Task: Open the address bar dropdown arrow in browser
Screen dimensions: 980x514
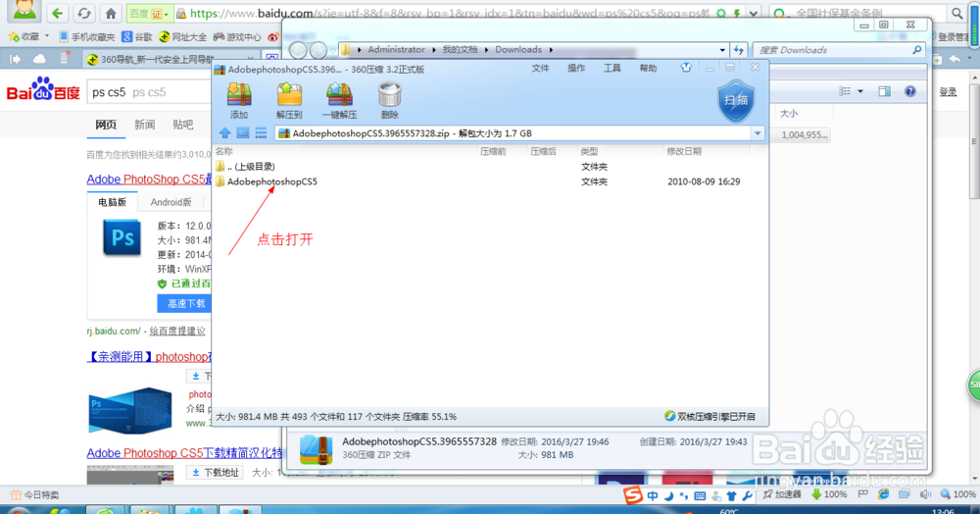Action: [x=754, y=13]
